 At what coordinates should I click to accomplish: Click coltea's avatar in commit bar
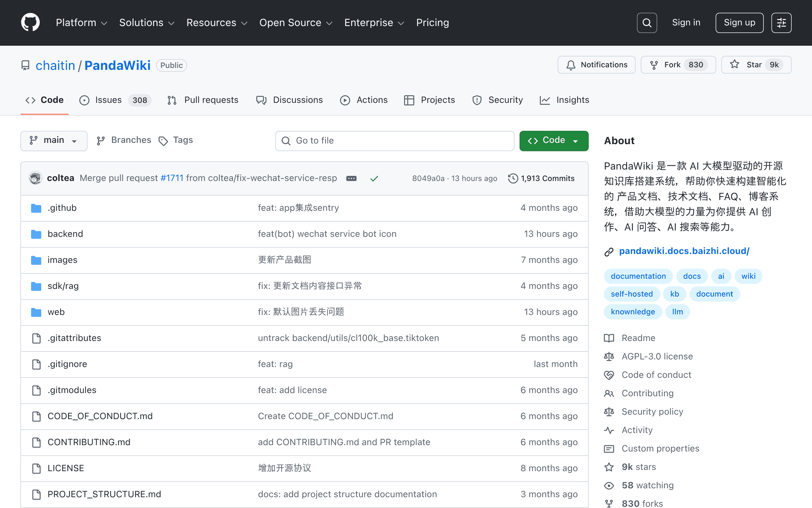(x=35, y=178)
